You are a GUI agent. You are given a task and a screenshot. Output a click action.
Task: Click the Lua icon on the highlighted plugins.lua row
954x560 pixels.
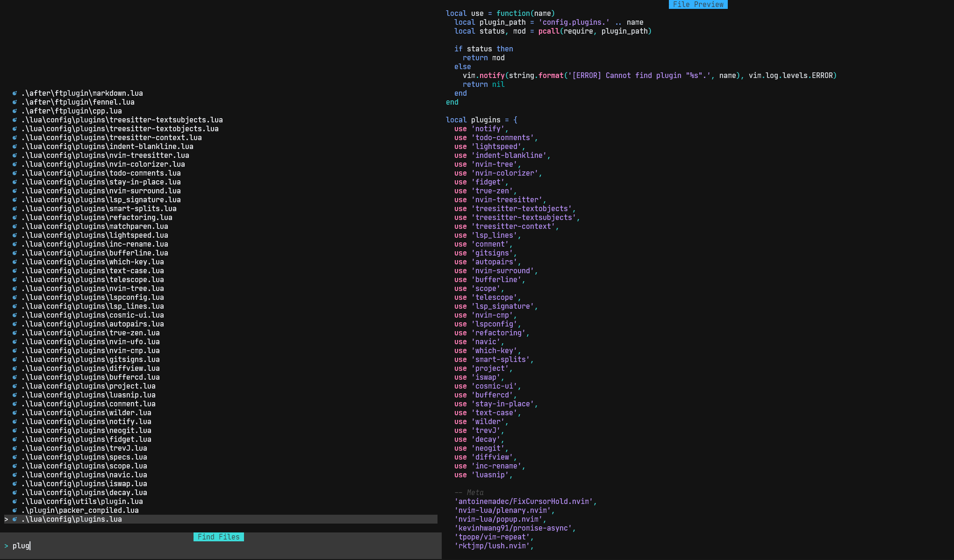[x=15, y=519]
